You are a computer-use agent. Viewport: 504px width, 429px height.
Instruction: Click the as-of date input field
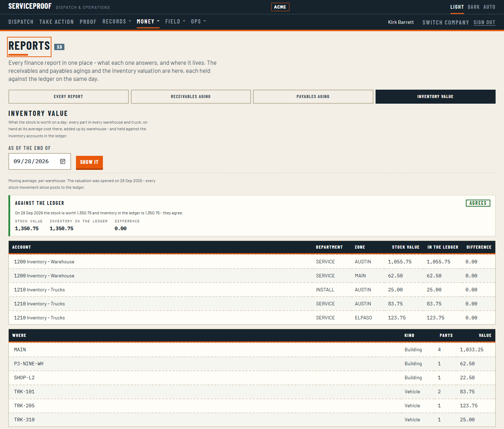coord(40,161)
